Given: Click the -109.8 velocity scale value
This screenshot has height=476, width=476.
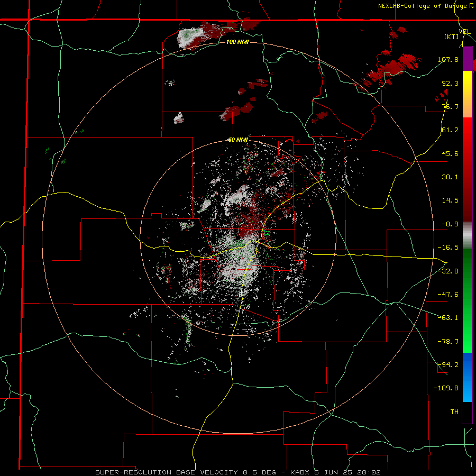Looking at the screenshot, I should coord(446,388).
